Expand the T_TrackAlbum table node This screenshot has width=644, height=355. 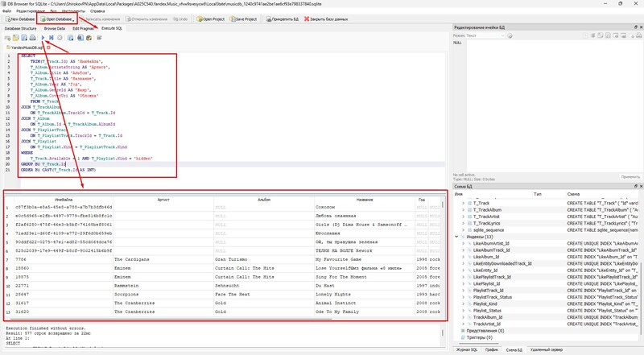pyautogui.click(x=464, y=209)
